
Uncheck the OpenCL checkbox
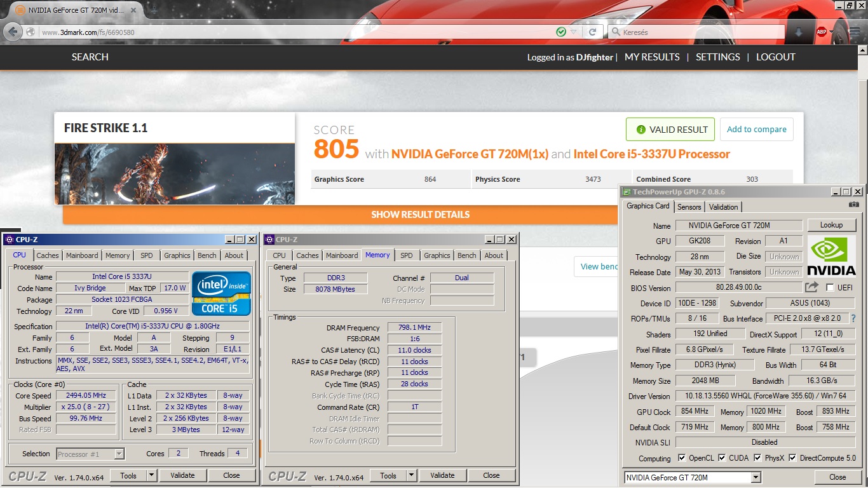tap(682, 457)
